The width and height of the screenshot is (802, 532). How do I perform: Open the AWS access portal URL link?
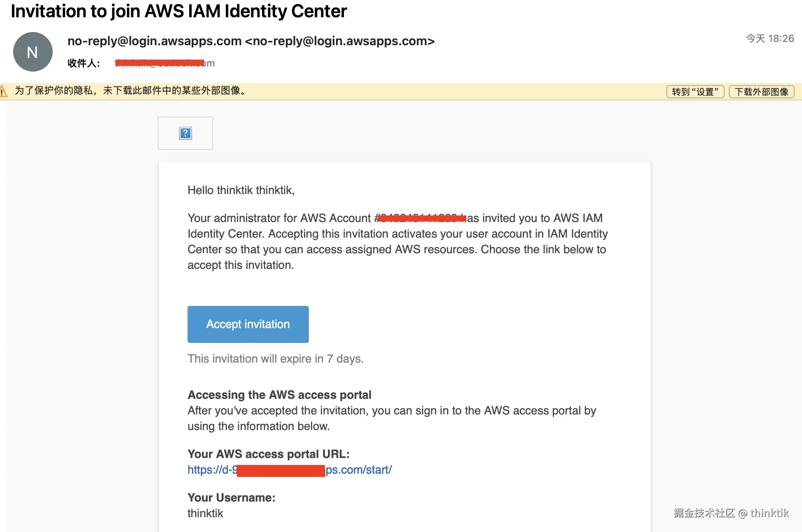pos(290,470)
